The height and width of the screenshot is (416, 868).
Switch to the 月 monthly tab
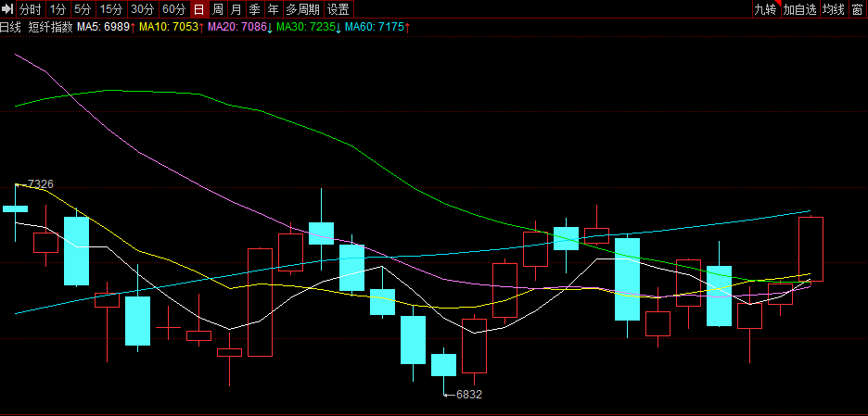(x=236, y=9)
